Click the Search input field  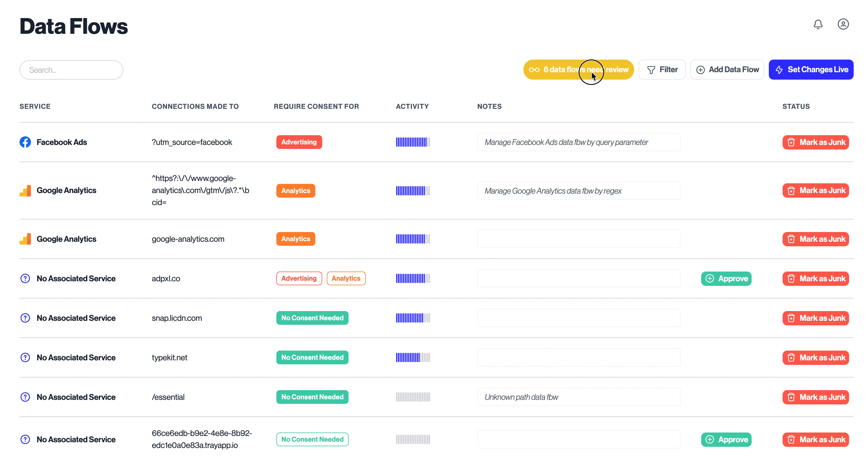tap(71, 70)
